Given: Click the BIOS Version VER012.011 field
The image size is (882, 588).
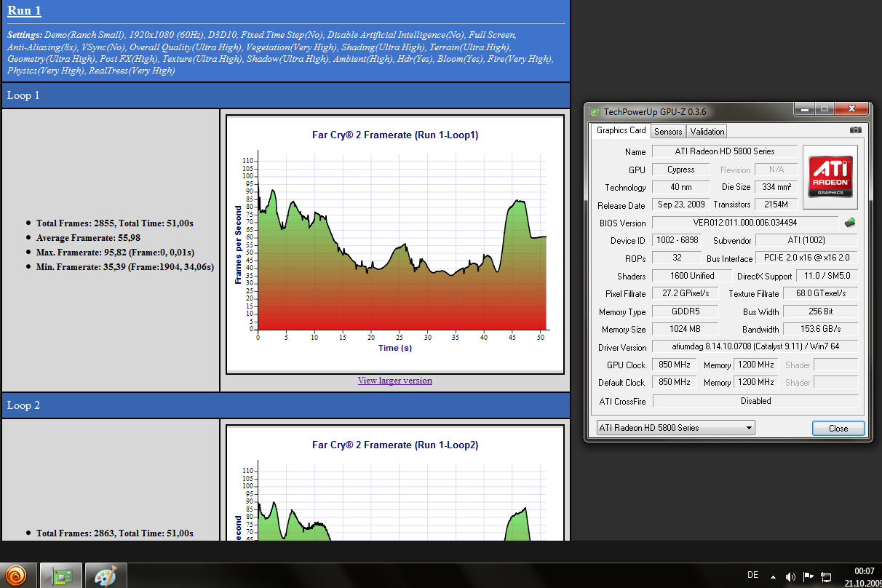Looking at the screenshot, I should click(x=745, y=223).
